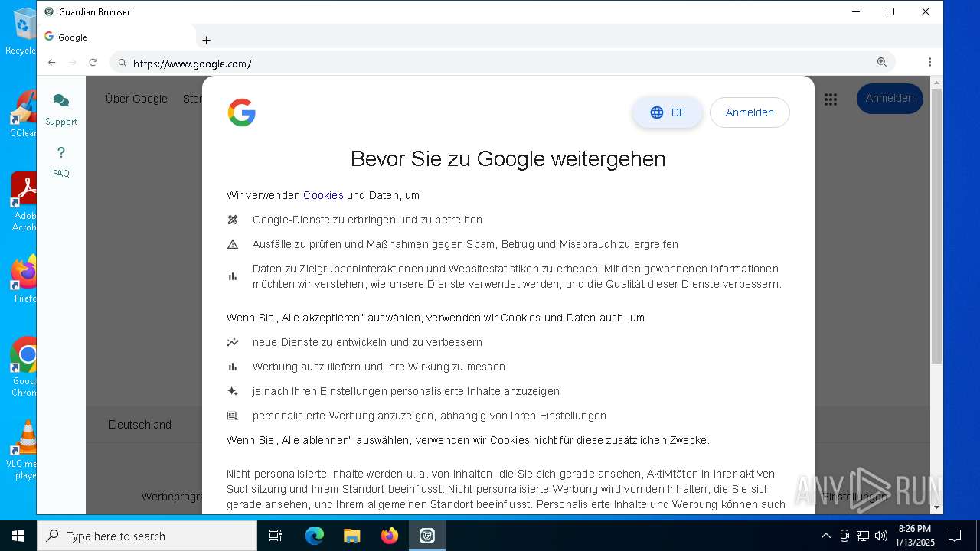The image size is (980, 551).
Task: Open File Explorer from taskbar
Action: tap(351, 536)
